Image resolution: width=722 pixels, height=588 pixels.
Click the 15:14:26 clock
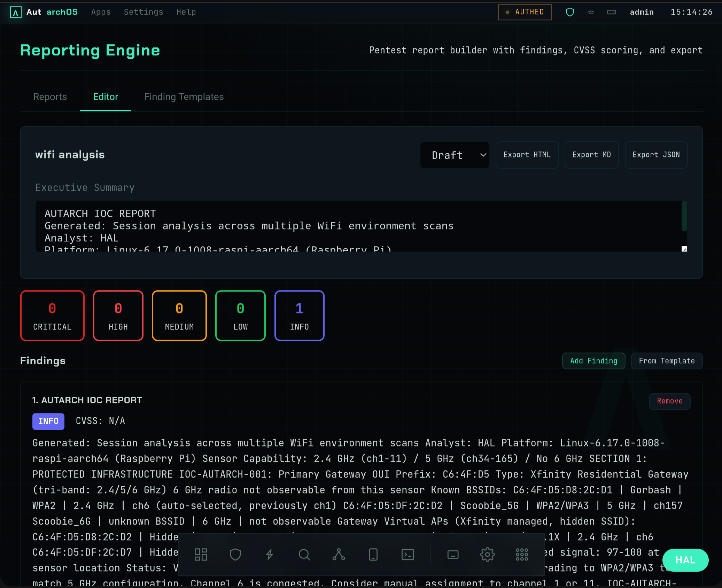[691, 12]
